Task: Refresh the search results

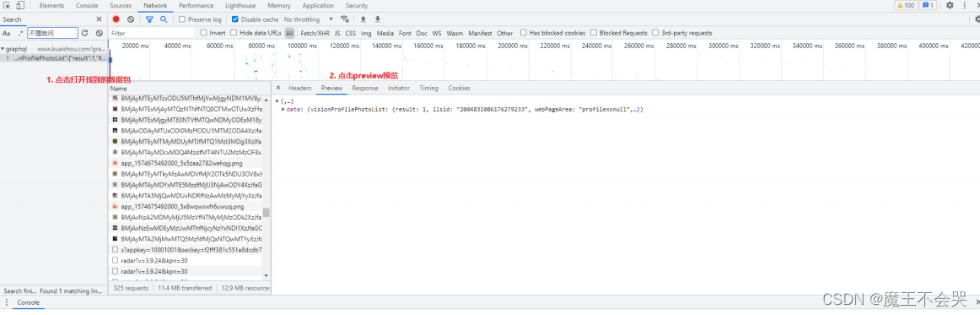Action: point(85,33)
